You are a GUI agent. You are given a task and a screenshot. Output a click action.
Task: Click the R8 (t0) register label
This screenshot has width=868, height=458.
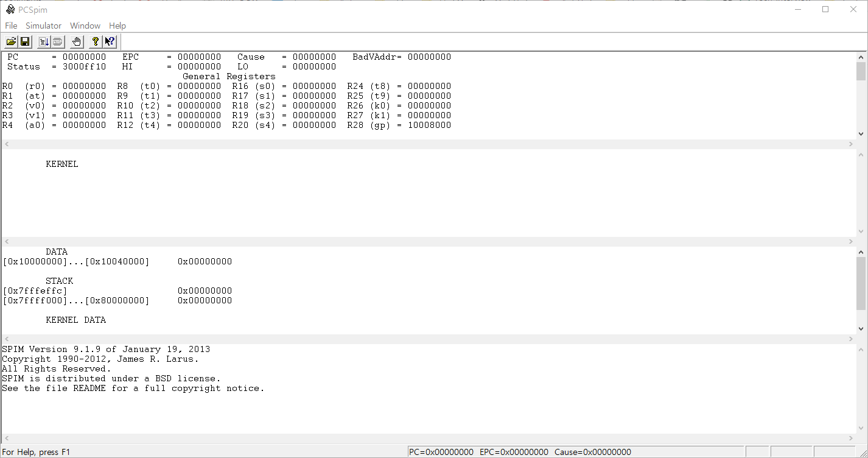click(139, 86)
